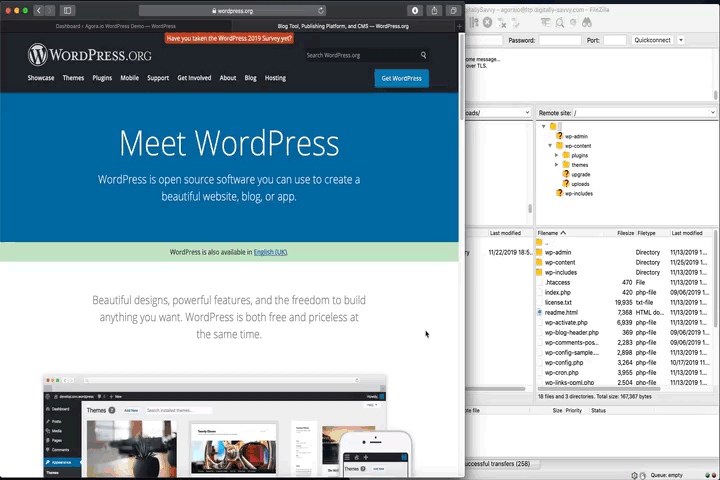Viewport: 720px width, 480px height.
Task: Follow the English (UK) link
Action: (270, 252)
